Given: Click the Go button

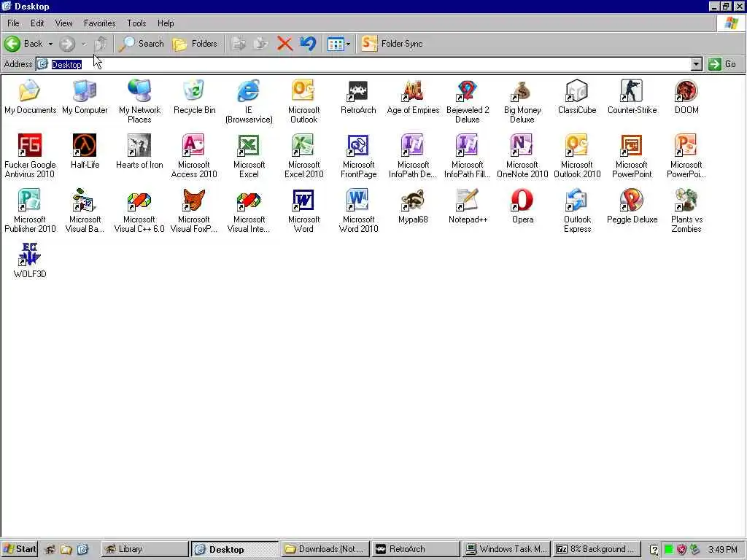Looking at the screenshot, I should (x=722, y=64).
